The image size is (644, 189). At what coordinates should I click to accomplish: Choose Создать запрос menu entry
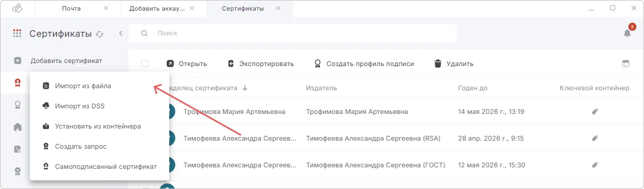tap(100, 146)
